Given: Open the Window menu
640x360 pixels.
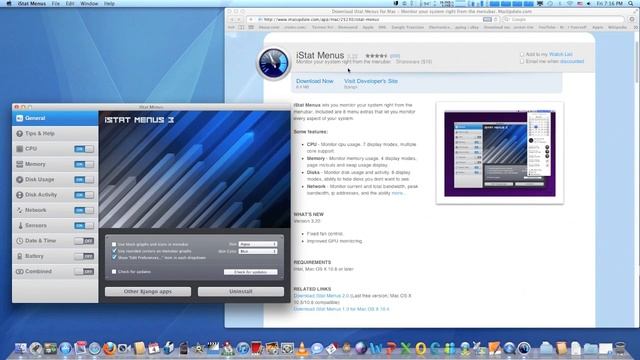Looking at the screenshot, I should pos(89,3).
